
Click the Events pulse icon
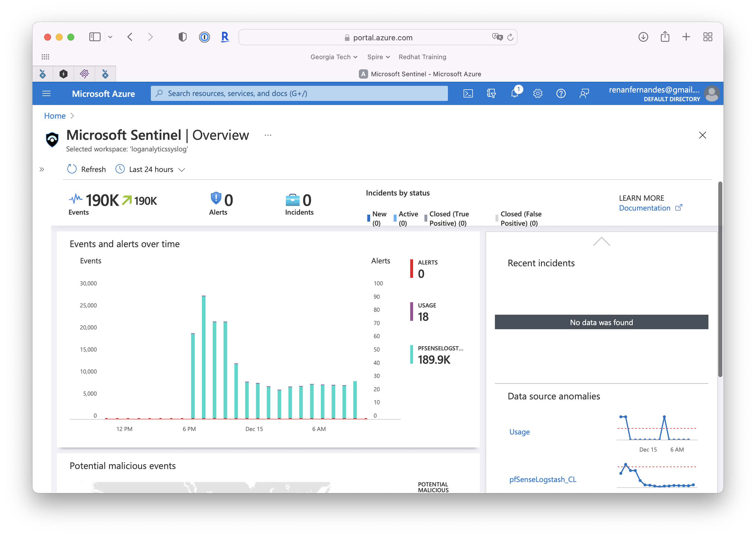[75, 199]
